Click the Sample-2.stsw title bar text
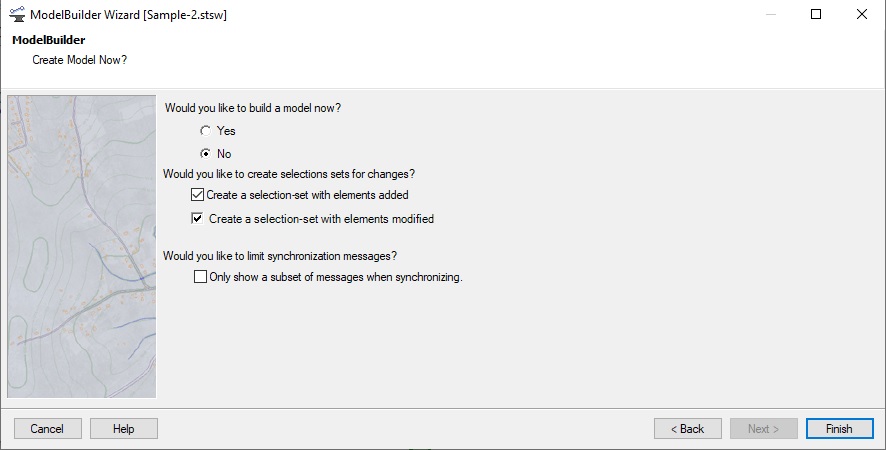The image size is (886, 450). [x=187, y=15]
